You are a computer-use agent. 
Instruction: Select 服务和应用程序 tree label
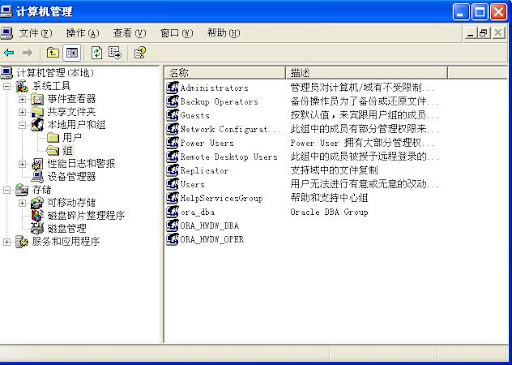tap(66, 241)
